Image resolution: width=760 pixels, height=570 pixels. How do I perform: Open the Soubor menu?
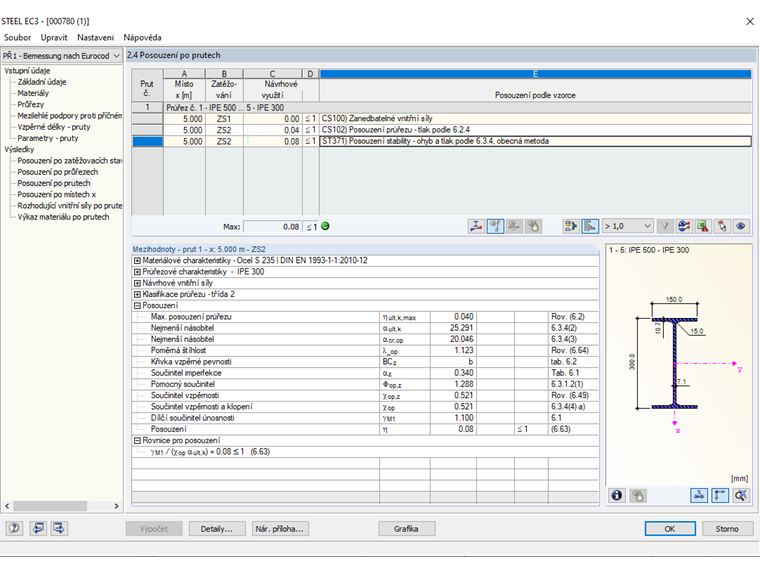[x=17, y=37]
